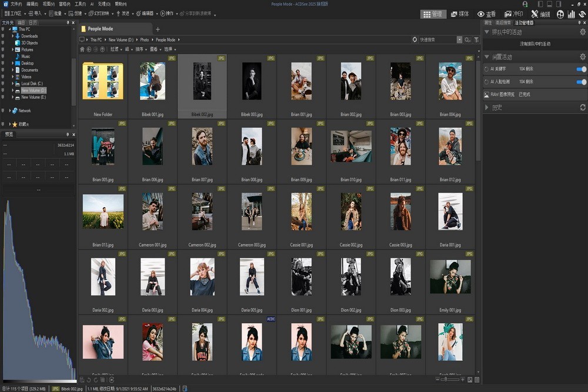Screen dimensions: 588x392
Task: Expand the 历史 section
Action: (x=487, y=108)
